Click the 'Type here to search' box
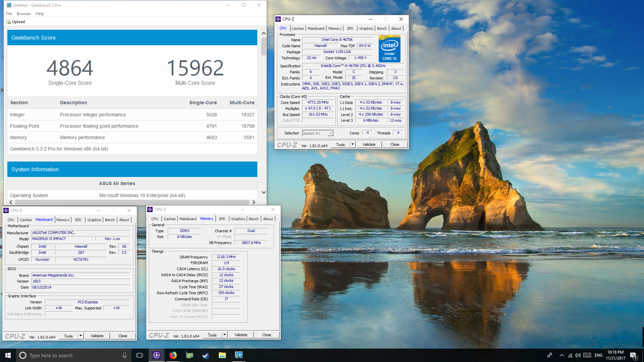 point(74,355)
